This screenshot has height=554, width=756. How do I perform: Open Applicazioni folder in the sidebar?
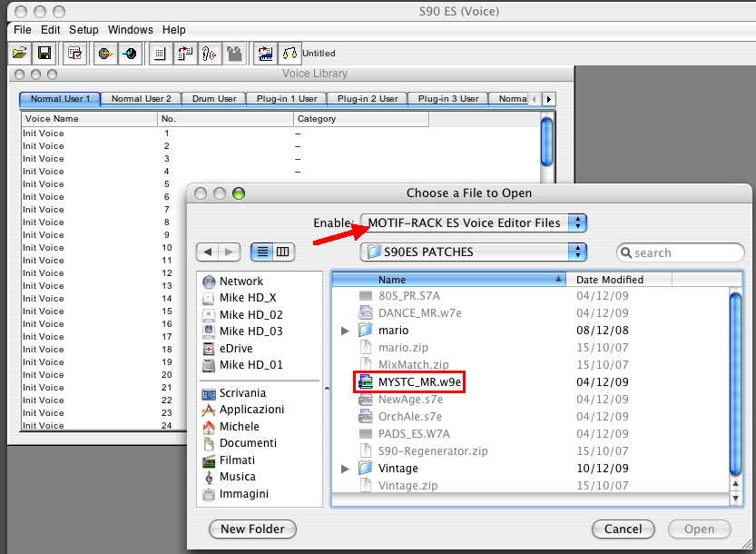click(x=243, y=410)
